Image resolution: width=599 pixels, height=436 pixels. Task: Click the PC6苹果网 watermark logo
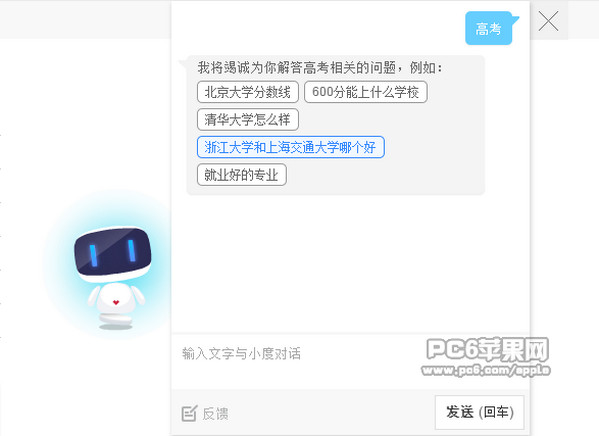[x=487, y=349]
